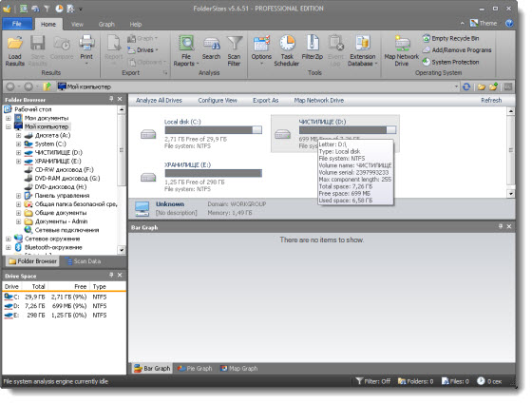Click the address bar refresh icon
532x403 pixels.
(466, 86)
